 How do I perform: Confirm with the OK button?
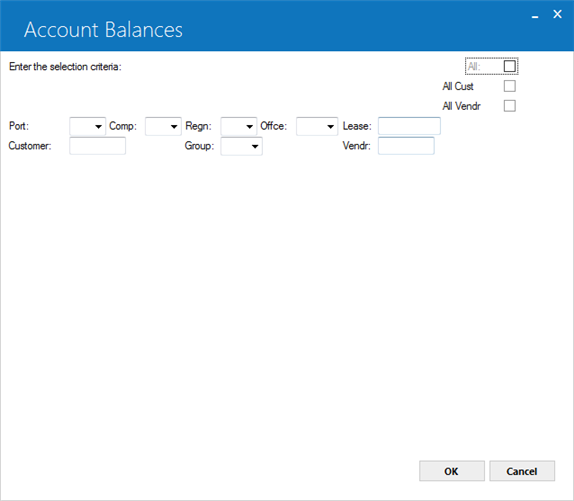(452, 471)
